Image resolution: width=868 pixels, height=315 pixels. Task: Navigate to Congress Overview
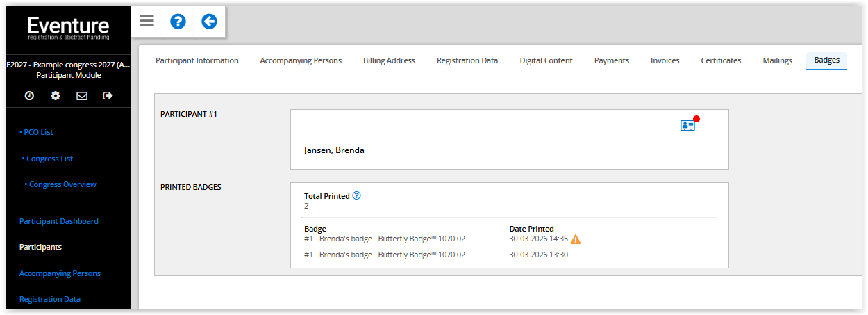[62, 184]
